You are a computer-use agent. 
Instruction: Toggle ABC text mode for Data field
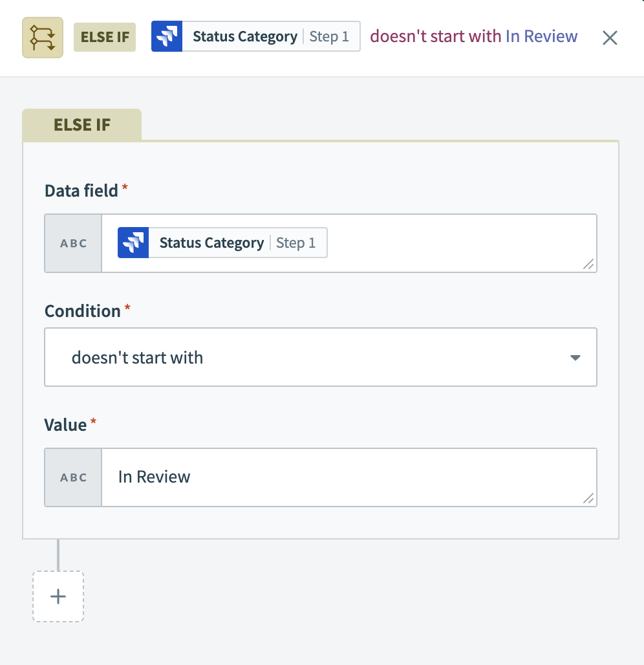[73, 243]
